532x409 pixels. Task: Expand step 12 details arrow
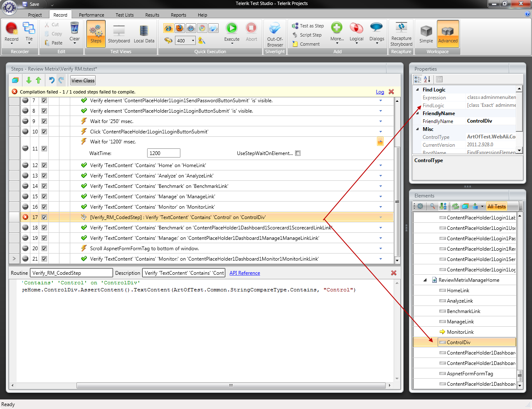pyautogui.click(x=380, y=165)
